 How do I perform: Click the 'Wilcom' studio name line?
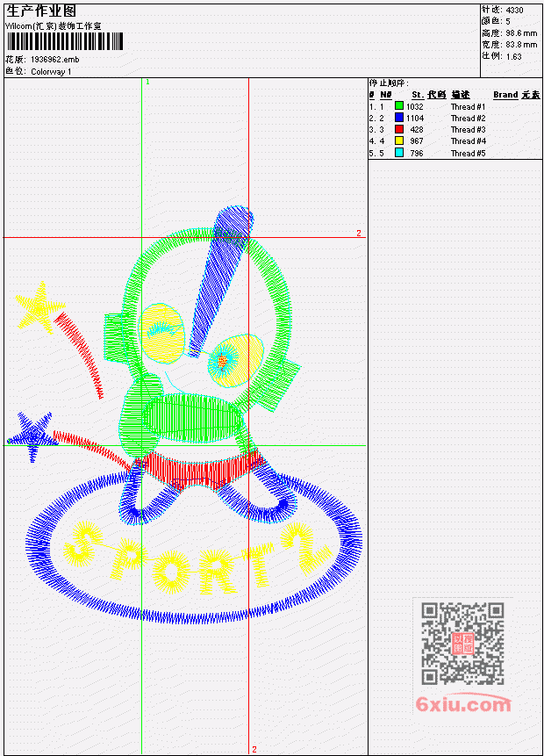point(53,26)
